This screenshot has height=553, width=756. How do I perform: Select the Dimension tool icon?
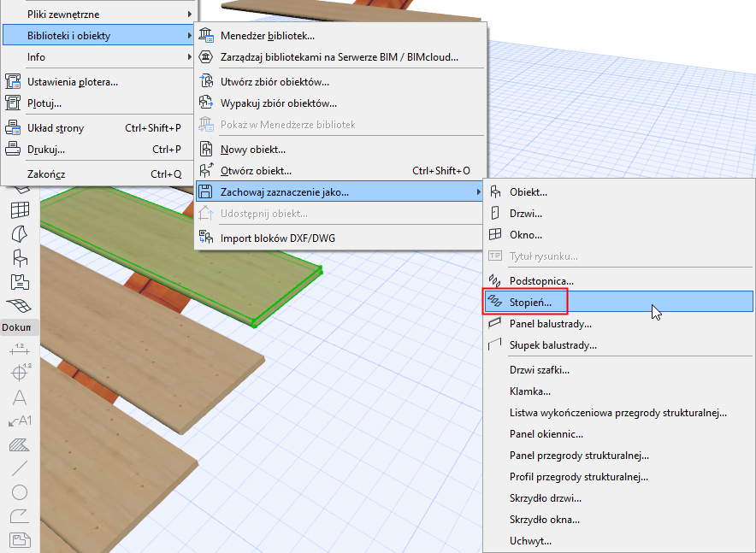[x=20, y=349]
